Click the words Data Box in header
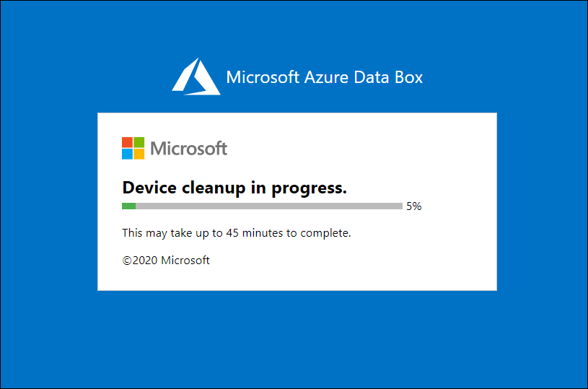This screenshot has width=588, height=389. pos(388,77)
